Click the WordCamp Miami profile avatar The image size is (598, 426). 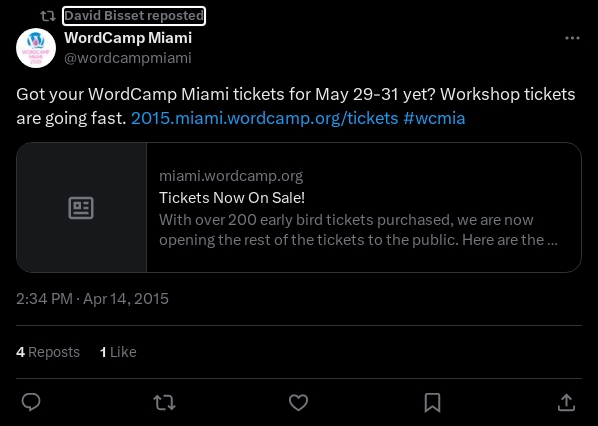36,48
